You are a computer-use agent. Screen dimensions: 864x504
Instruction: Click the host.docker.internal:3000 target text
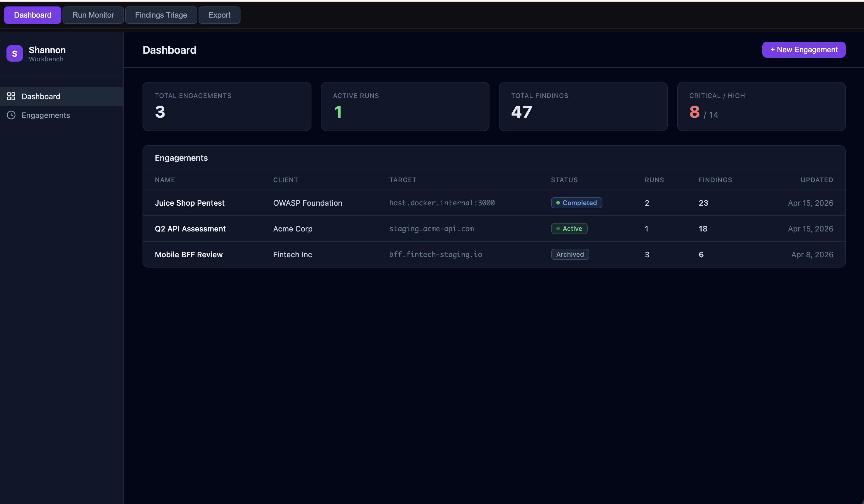442,203
